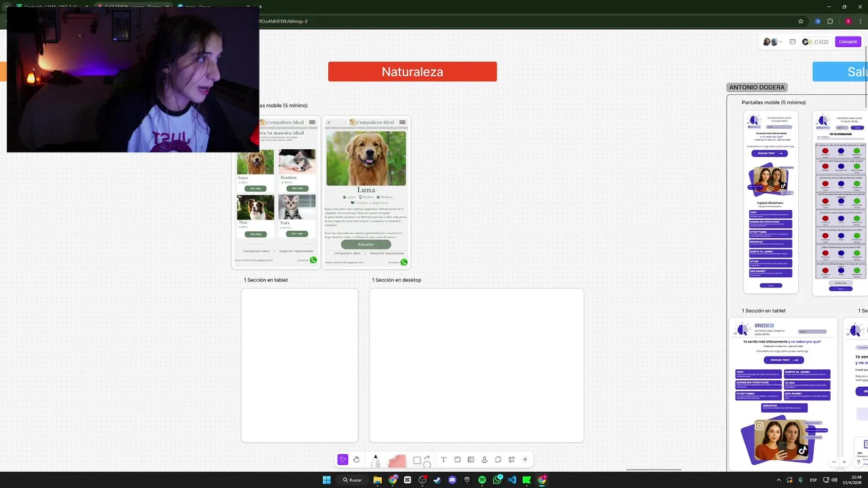Image resolution: width=868 pixels, height=488 pixels.
Task: Select the purple cursor Select tool
Action: point(342,460)
